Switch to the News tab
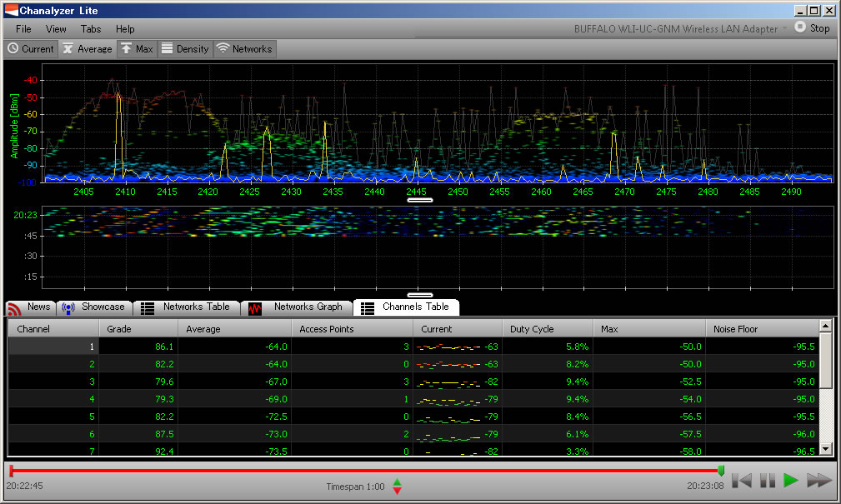 click(x=30, y=307)
